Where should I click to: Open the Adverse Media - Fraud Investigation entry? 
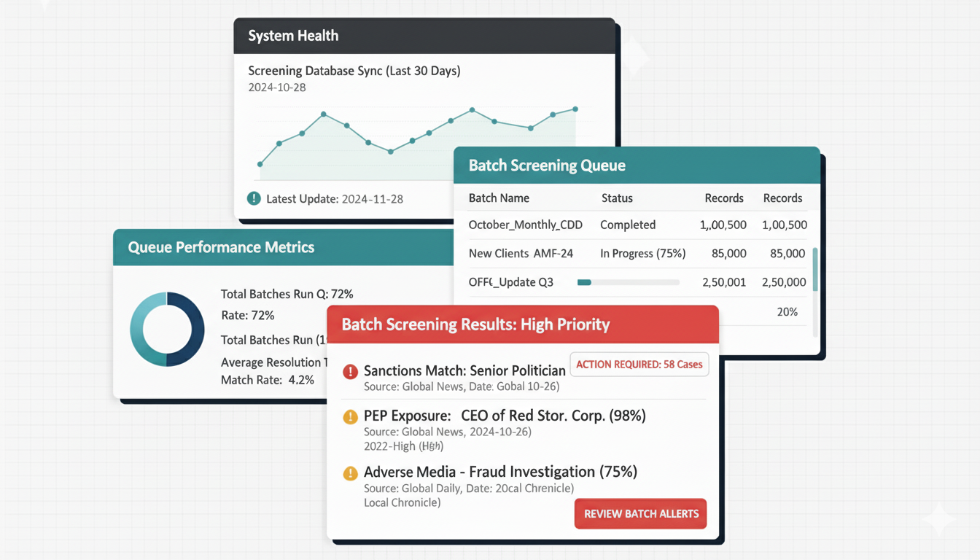click(500, 472)
